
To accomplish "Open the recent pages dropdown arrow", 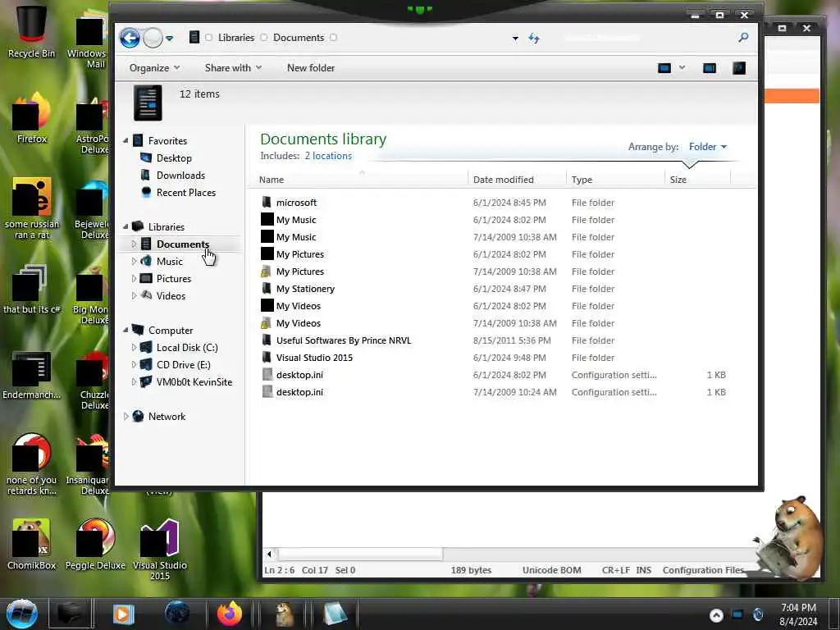I will click(x=169, y=39).
